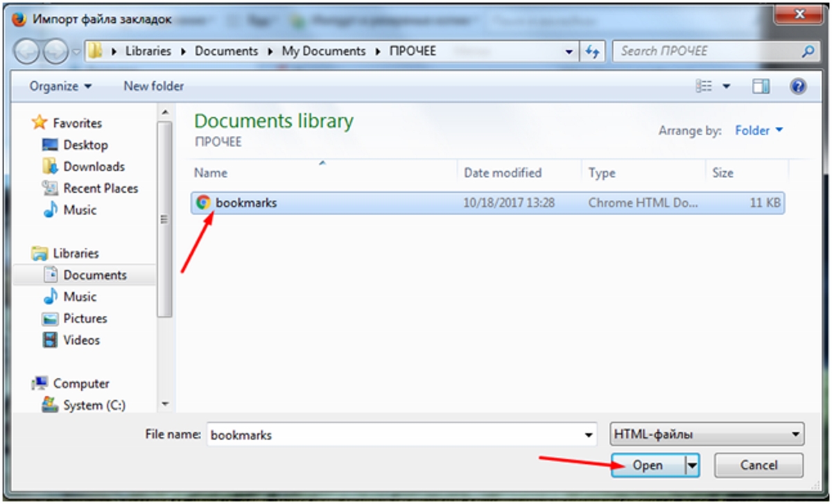Click ПРОЧЕЕ in the address breadcrumb
The height and width of the screenshot is (504, 832).
click(x=413, y=51)
